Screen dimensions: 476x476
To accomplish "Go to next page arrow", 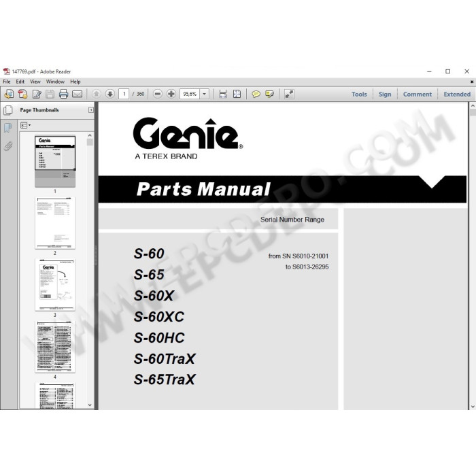I will point(110,94).
